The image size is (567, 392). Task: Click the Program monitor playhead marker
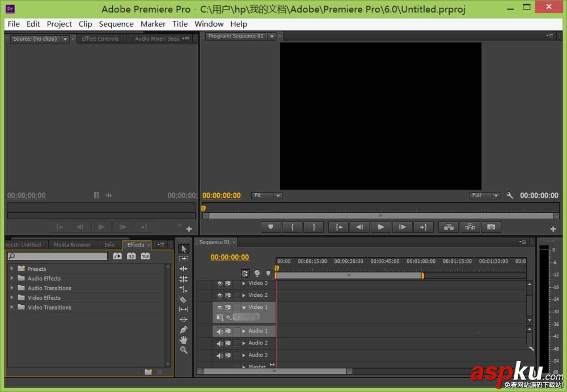point(203,208)
